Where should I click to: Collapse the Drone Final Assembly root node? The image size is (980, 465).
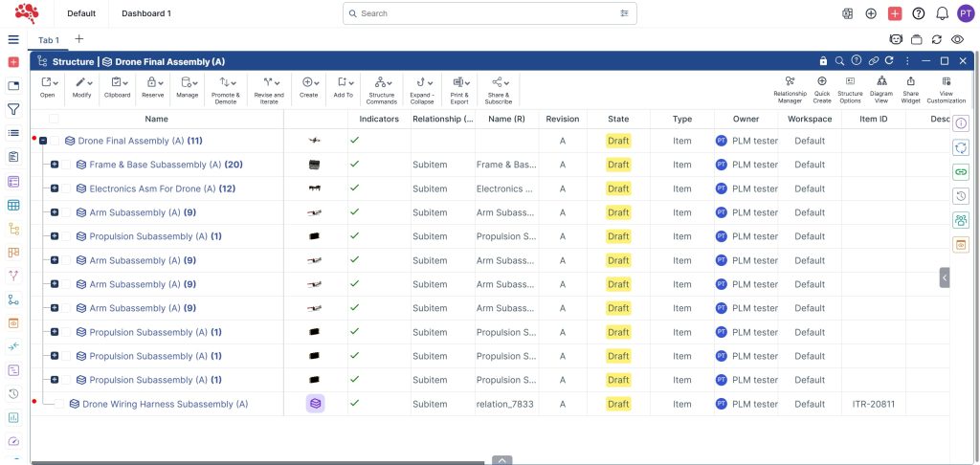point(43,141)
